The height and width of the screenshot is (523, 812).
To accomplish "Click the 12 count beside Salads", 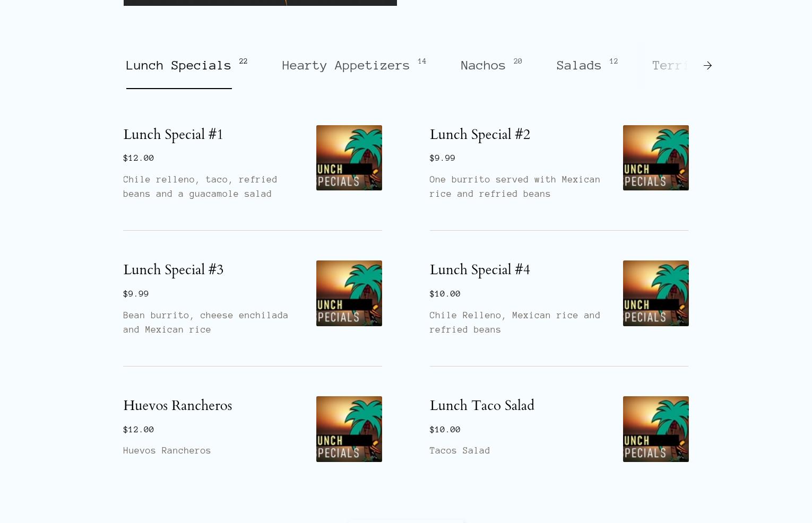I will [614, 62].
